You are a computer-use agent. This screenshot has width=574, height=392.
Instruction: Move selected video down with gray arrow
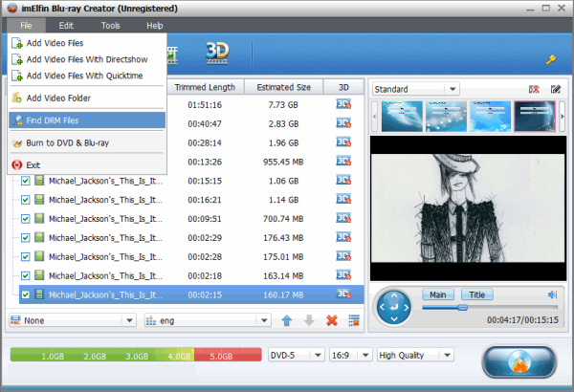(309, 320)
